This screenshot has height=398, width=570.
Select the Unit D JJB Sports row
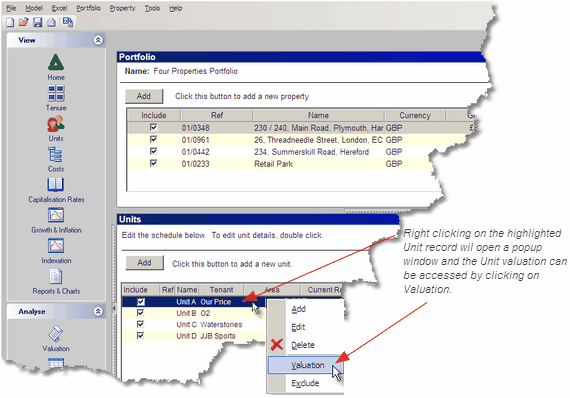[x=194, y=336]
